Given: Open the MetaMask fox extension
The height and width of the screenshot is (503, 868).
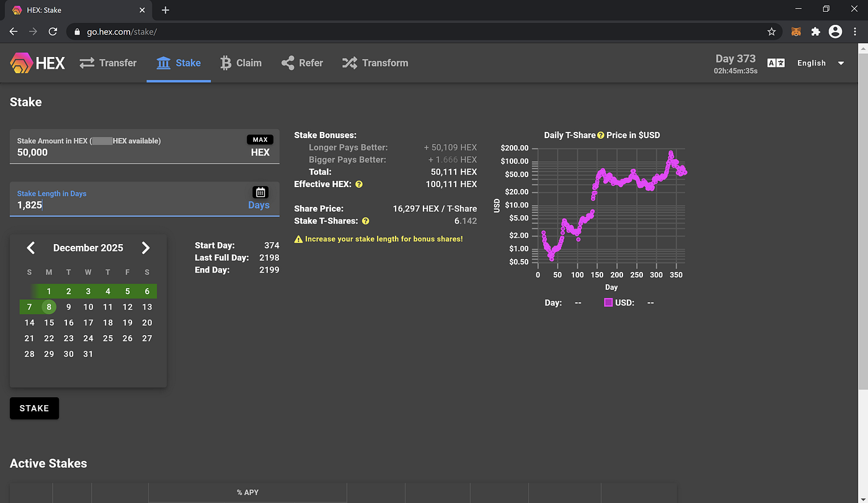Looking at the screenshot, I should tap(797, 31).
